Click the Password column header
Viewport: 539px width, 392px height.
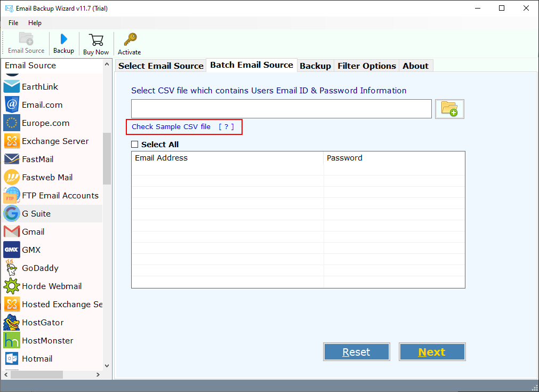tap(395, 158)
